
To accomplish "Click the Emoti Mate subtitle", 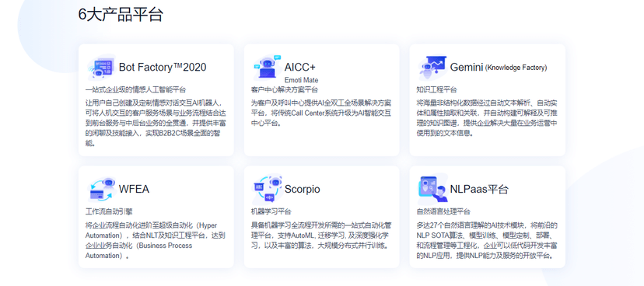I will coord(301,80).
